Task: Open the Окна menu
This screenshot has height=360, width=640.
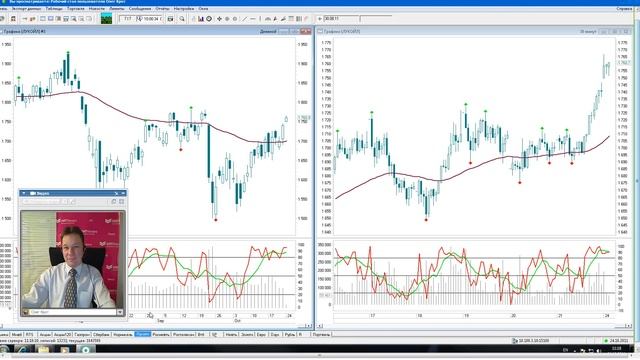Action: click(203, 9)
